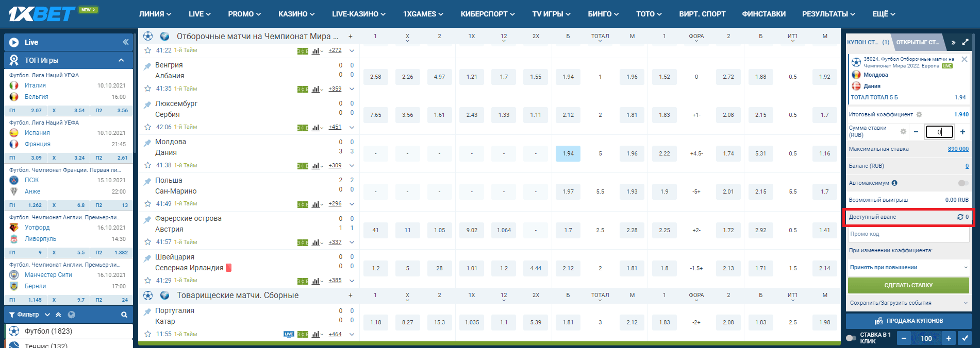The height and width of the screenshot is (348, 980).
Task: Click the stake amount input field
Action: (939, 132)
